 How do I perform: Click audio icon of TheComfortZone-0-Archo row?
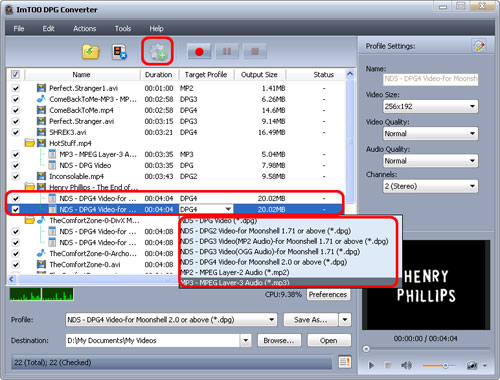click(x=41, y=253)
